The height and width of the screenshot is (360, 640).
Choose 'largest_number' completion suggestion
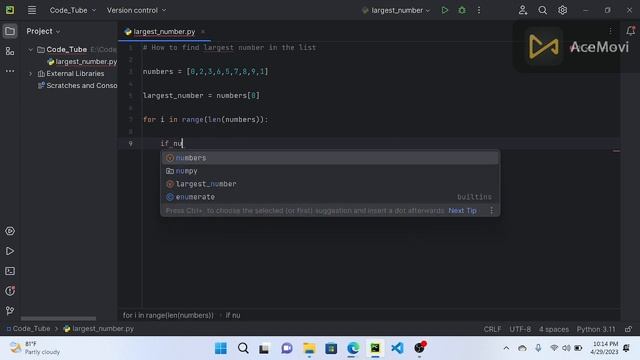330,184
